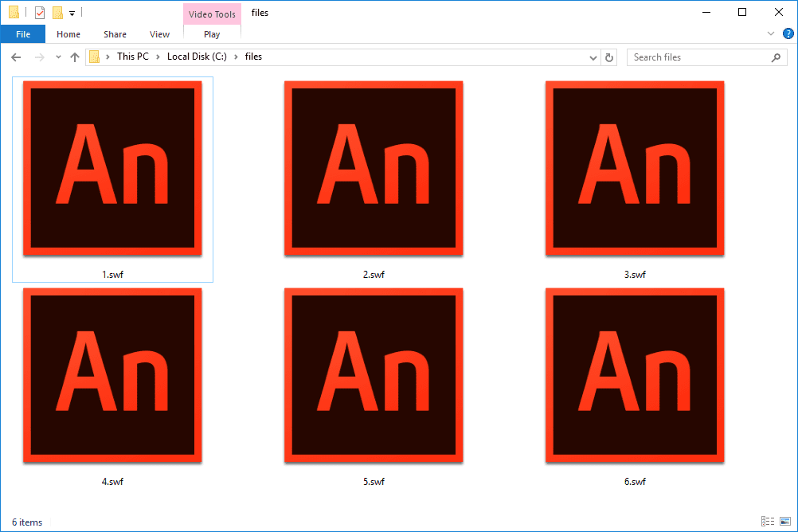Viewport: 798px width, 532px height.
Task: Switch to Large icons view layout
Action: tap(785, 521)
